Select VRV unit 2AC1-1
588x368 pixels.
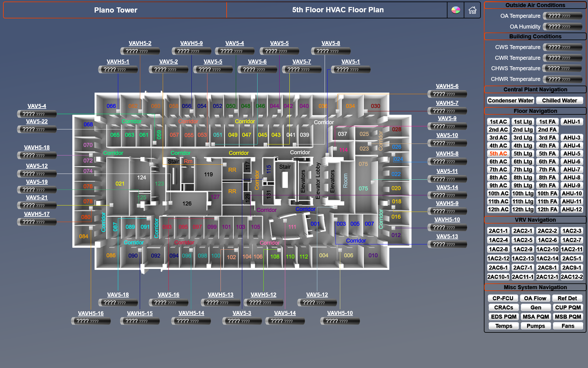(498, 231)
